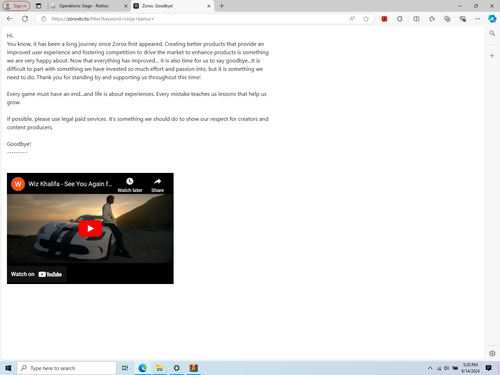Screen dimensions: 500x375
Task: Show hidden system tray icons
Action: coord(430,368)
